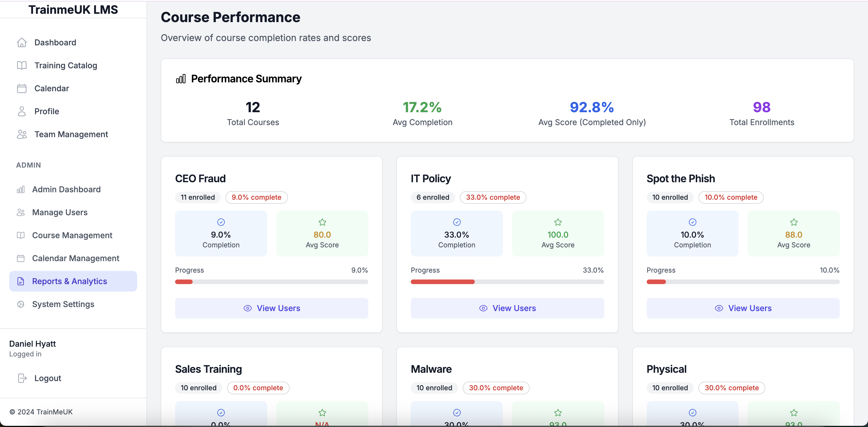This screenshot has height=427, width=868.
Task: Click the System Settings gear icon
Action: click(x=21, y=304)
